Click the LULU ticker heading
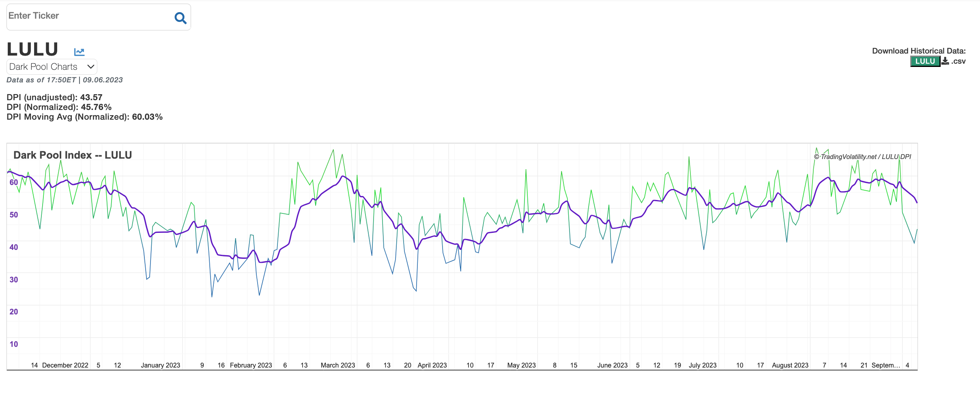 tap(32, 49)
